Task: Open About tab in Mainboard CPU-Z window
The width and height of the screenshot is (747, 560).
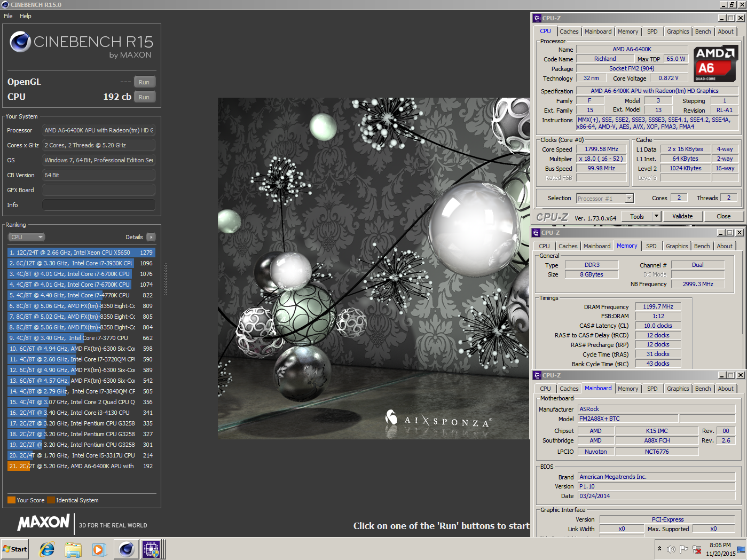Action: point(725,389)
